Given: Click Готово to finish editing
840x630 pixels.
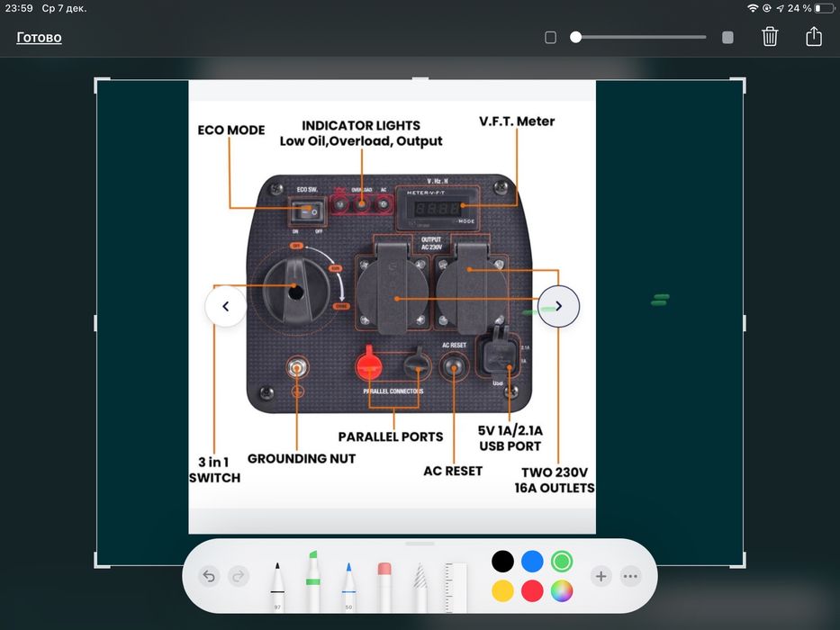Looking at the screenshot, I should [39, 38].
